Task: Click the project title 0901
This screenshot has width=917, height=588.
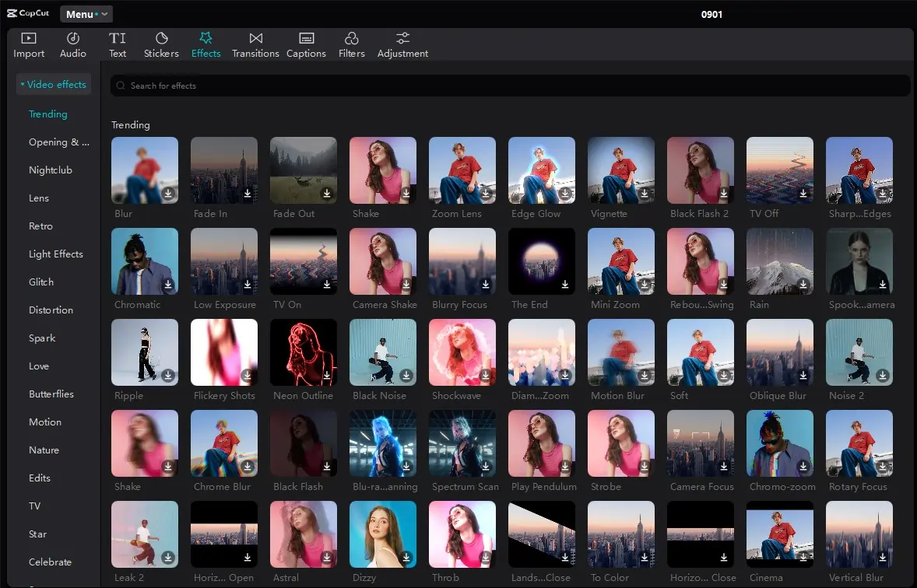Action: pyautogui.click(x=711, y=14)
